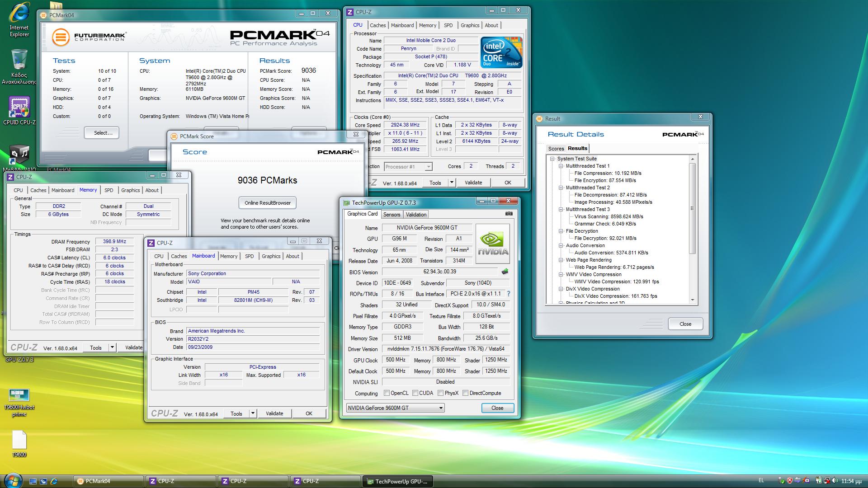Click Validate in CPU-Z Mainboard window
The width and height of the screenshot is (868, 488).
pyautogui.click(x=274, y=413)
